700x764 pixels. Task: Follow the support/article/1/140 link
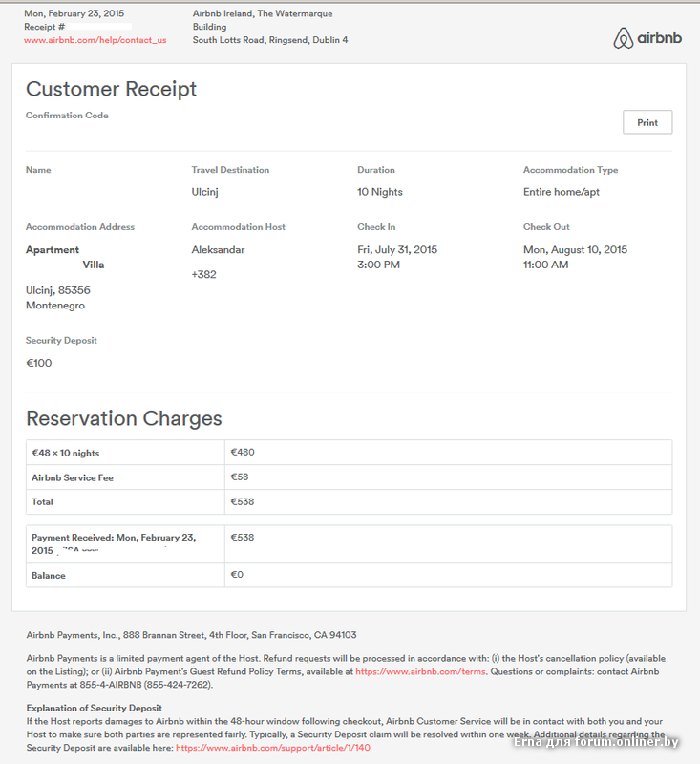pyautogui.click(x=272, y=748)
